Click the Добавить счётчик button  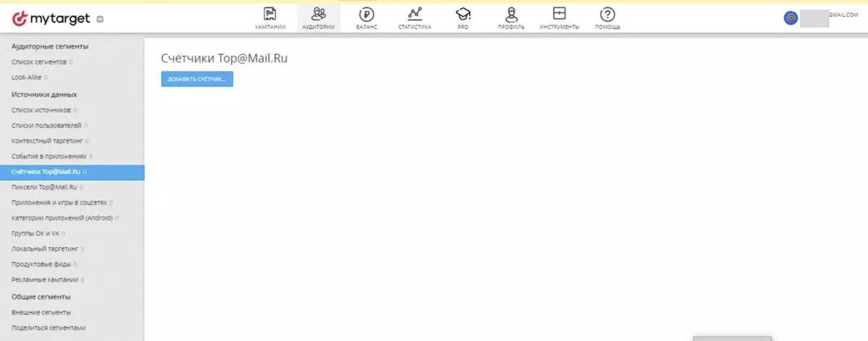tap(197, 79)
